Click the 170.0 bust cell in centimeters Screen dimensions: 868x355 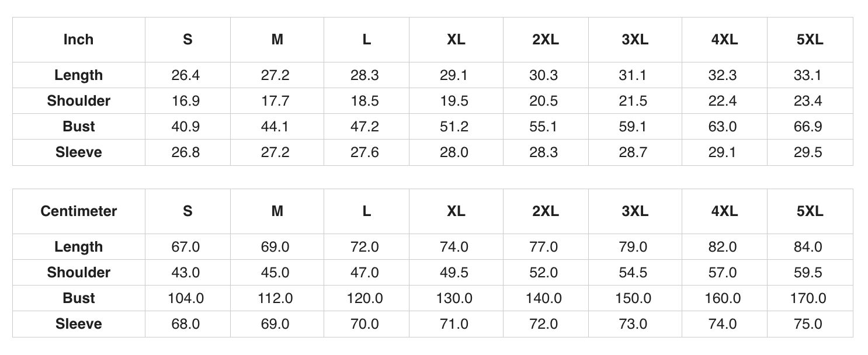tap(808, 298)
